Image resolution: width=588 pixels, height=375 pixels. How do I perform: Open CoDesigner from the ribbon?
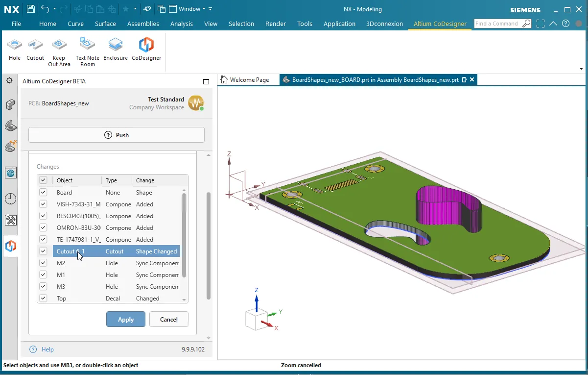click(146, 45)
